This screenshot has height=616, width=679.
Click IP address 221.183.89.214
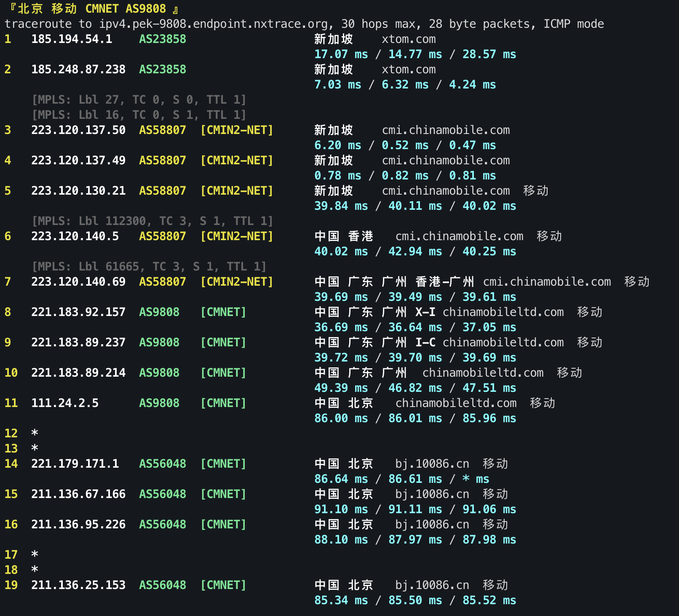coord(78,373)
